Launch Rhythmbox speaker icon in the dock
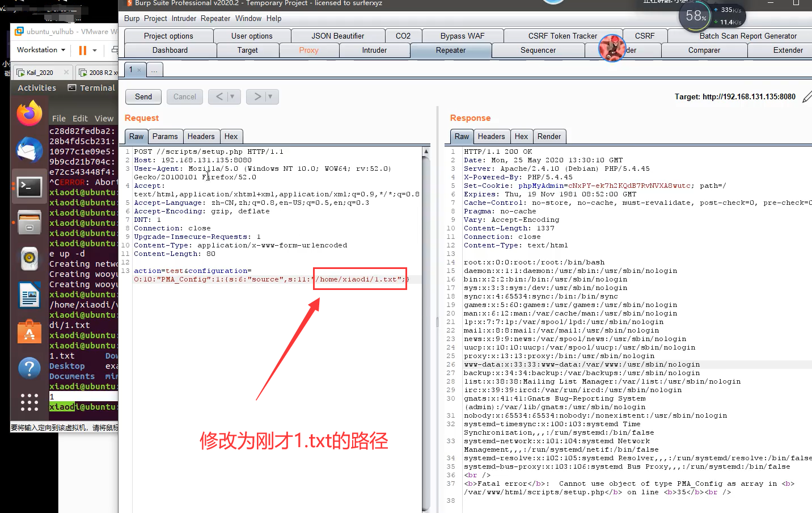Viewport: 812px width, 513px height. (x=29, y=259)
